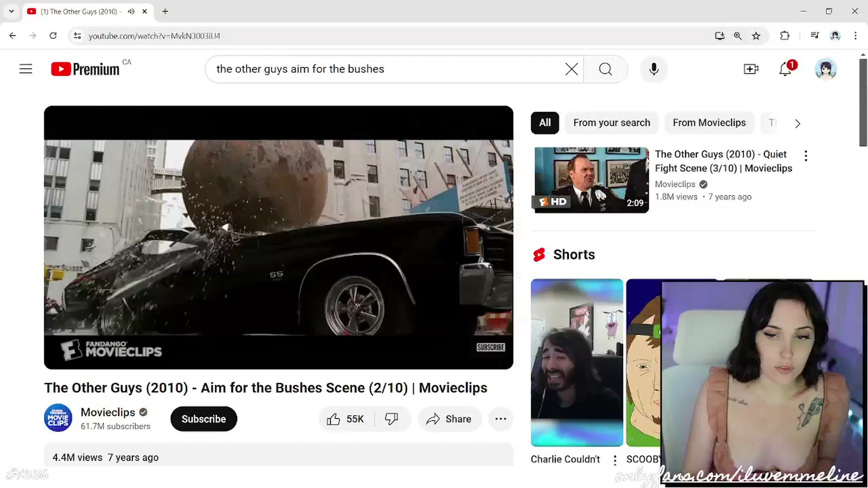Screen dimensions: 868x488
Task: Open the Quiet Fight Scene thumbnail
Action: tap(591, 180)
